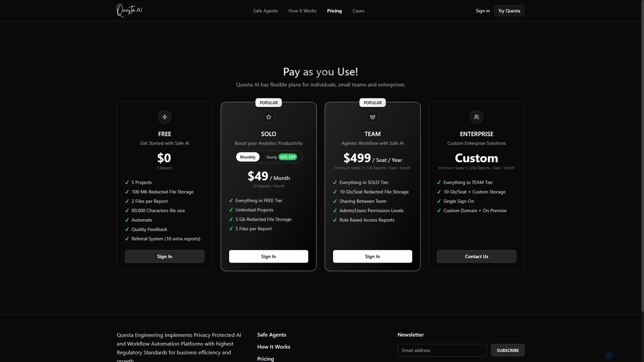Switch to Yearly billing option
The image size is (644, 362).
281,157
